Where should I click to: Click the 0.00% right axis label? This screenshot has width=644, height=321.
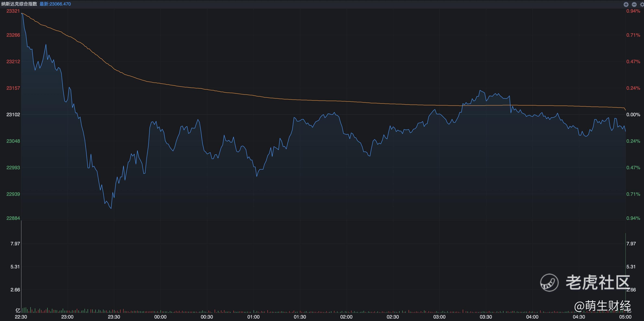[x=633, y=114]
